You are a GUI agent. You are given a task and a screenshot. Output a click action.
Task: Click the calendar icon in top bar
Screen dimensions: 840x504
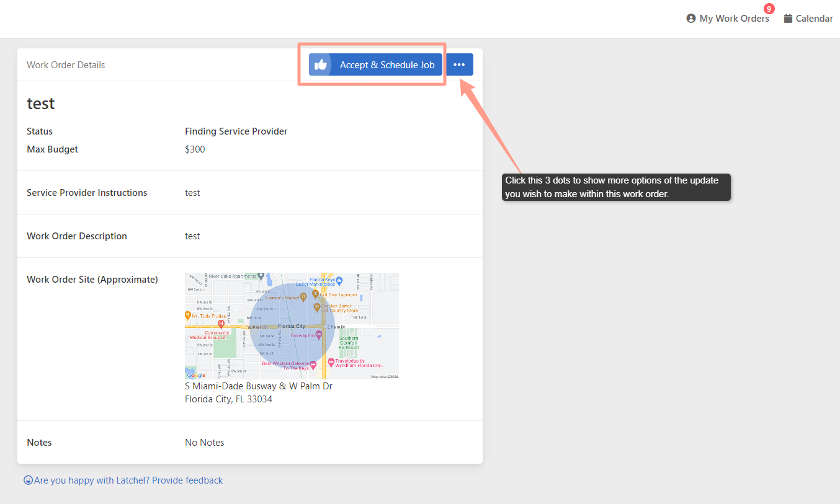(x=788, y=19)
